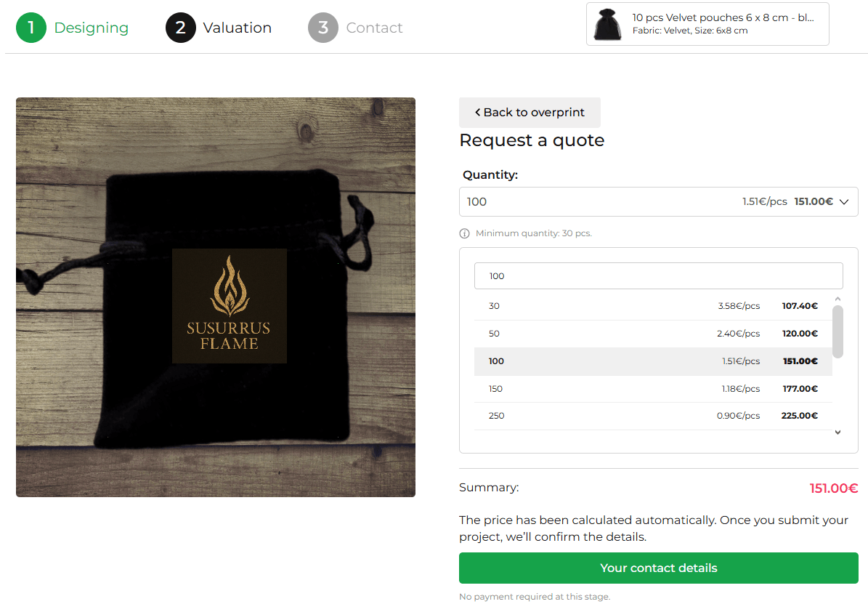Choose 250 pcs at 0.90€/pcs
Screen dimensions: 868x612
pos(653,416)
